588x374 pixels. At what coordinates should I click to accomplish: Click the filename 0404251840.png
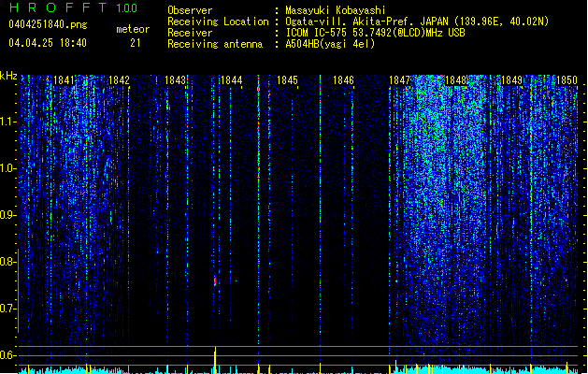[x=48, y=25]
